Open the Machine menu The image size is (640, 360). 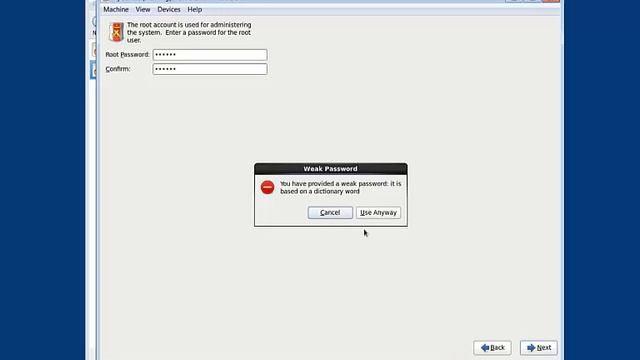[116, 9]
